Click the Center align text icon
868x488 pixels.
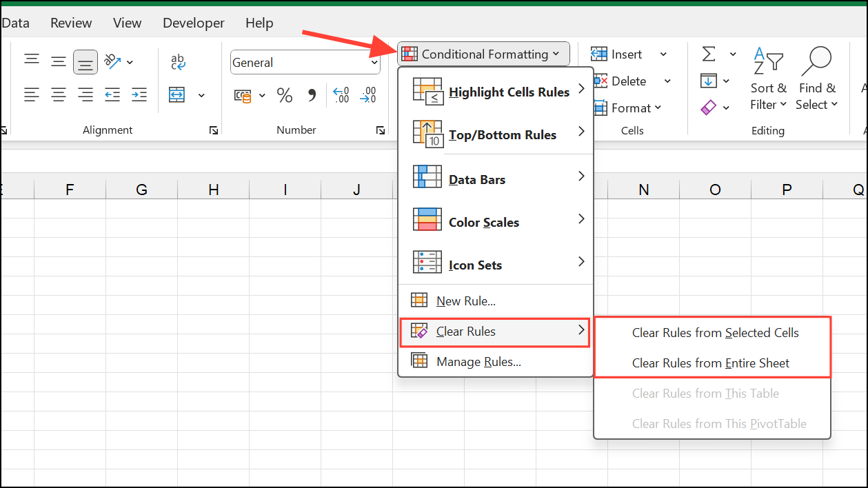click(59, 95)
